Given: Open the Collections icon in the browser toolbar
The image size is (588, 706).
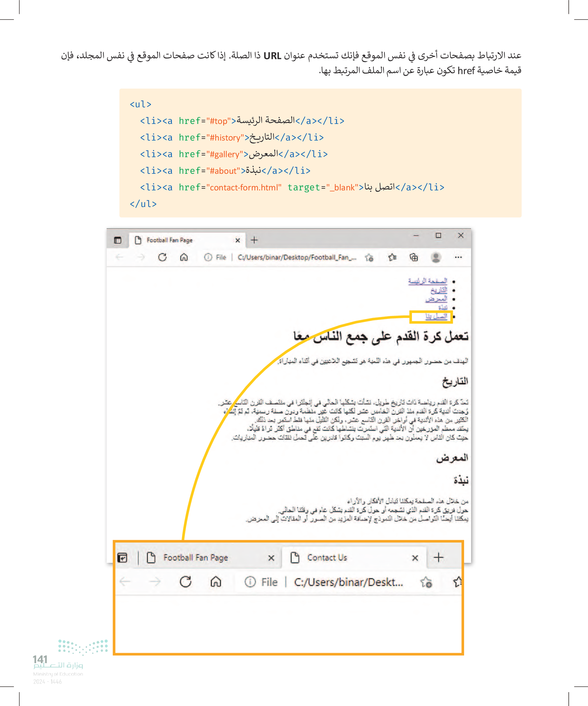Looking at the screenshot, I should pos(414,257).
